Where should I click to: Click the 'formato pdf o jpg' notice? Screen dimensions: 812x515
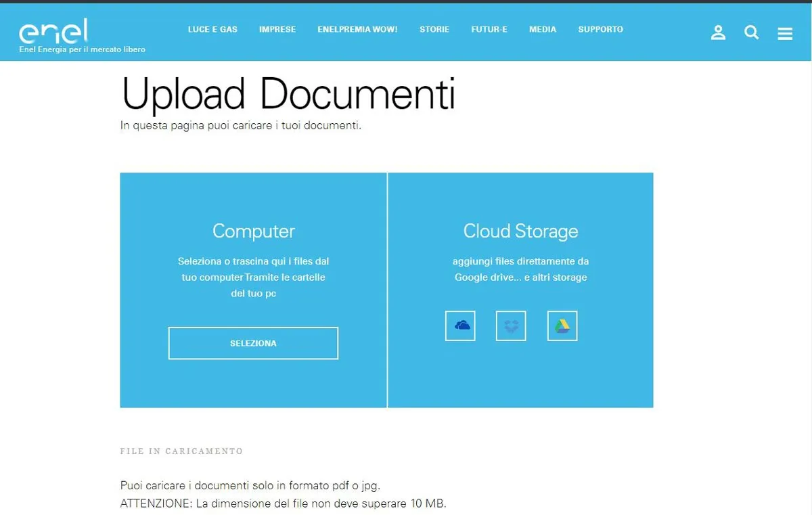pyautogui.click(x=250, y=486)
